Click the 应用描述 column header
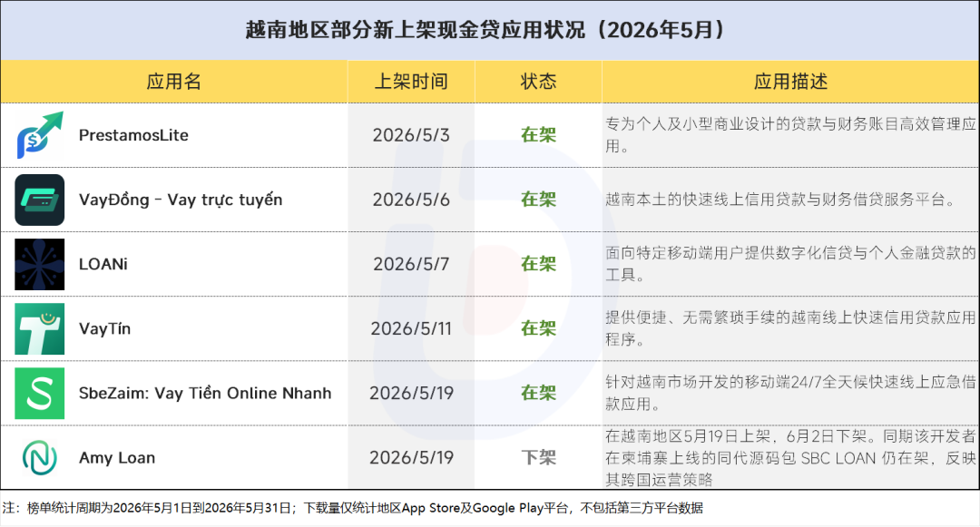The height and width of the screenshot is (527, 980). 790,81
